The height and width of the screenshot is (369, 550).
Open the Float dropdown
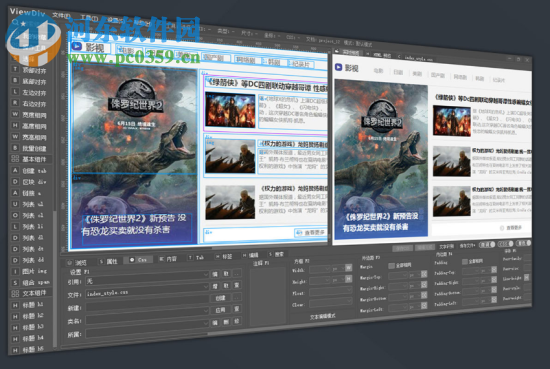tap(330, 291)
